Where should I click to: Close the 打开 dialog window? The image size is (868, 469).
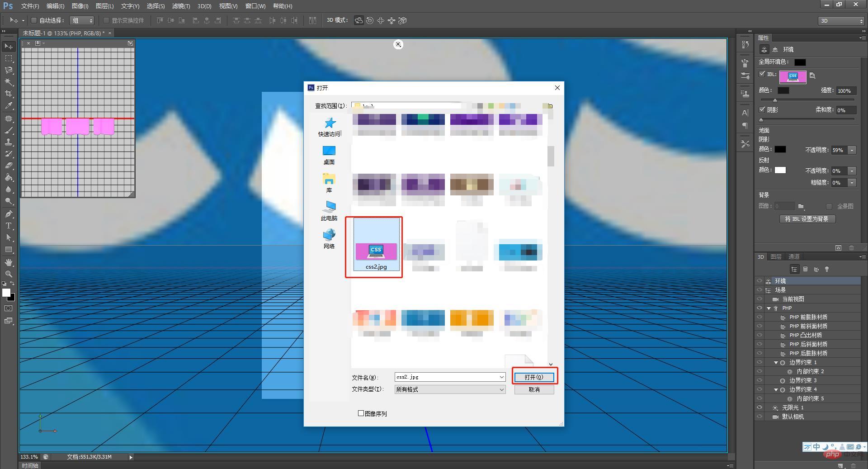[557, 88]
